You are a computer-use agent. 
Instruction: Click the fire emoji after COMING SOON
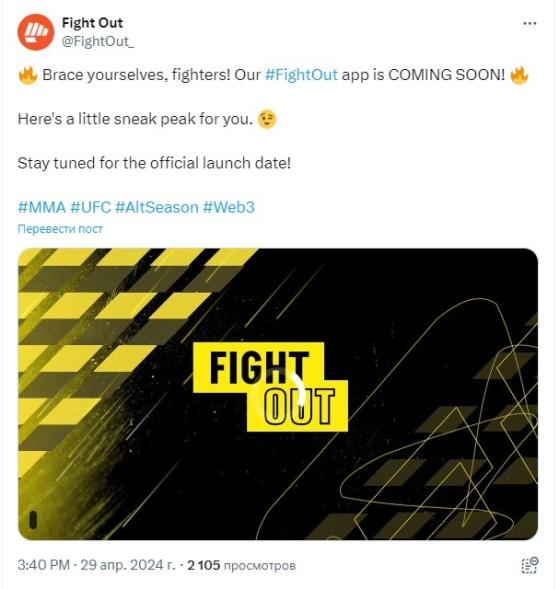(520, 75)
